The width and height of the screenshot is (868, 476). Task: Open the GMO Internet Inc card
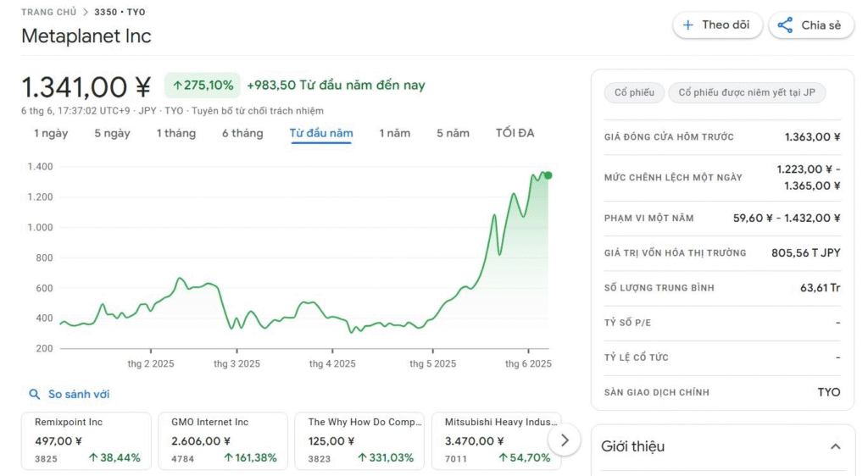point(223,440)
